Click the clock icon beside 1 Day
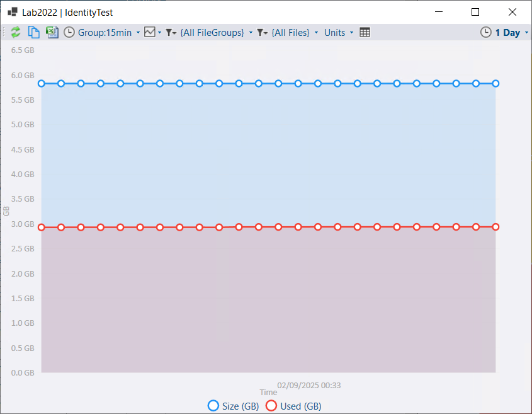The height and width of the screenshot is (414, 532). click(x=486, y=33)
